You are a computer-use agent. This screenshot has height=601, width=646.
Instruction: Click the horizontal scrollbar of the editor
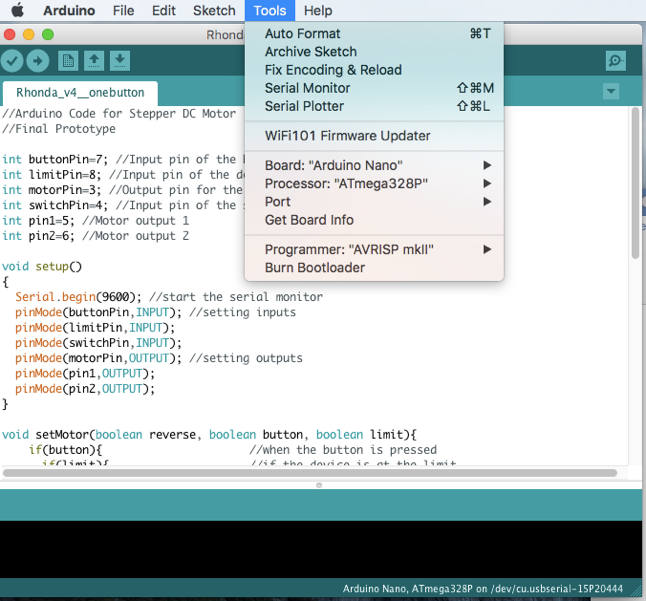tap(310, 473)
